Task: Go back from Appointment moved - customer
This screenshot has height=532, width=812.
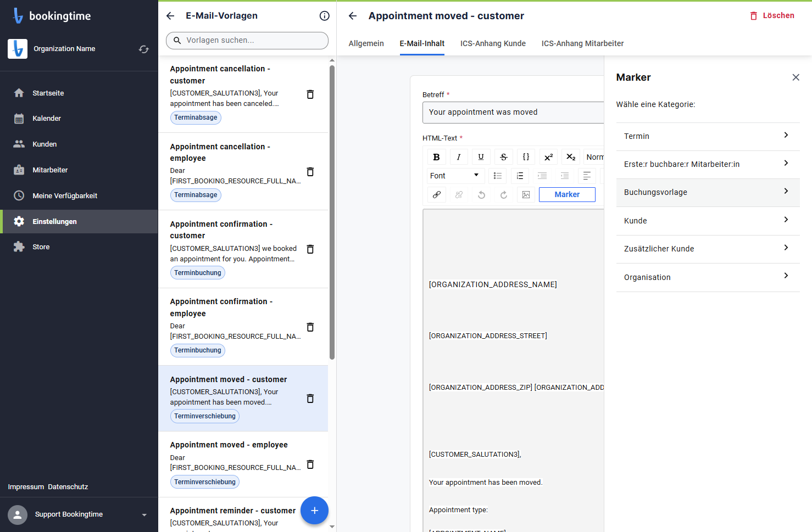Action: (x=353, y=16)
